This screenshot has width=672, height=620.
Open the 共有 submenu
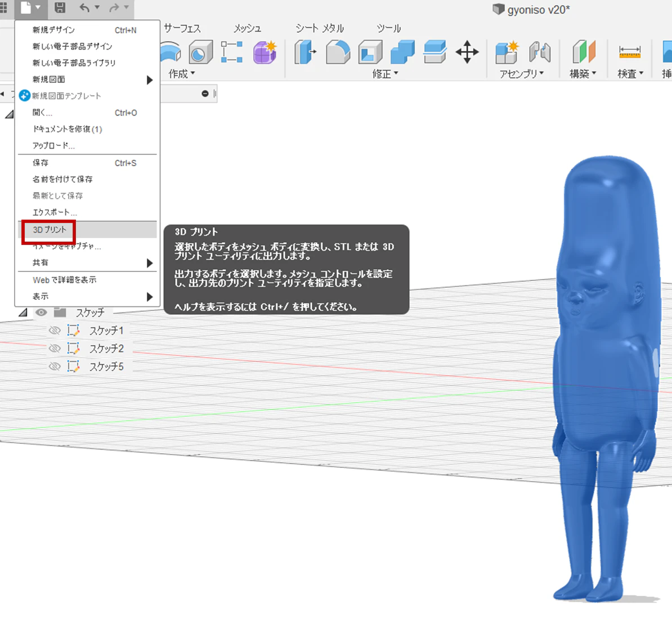point(87,263)
